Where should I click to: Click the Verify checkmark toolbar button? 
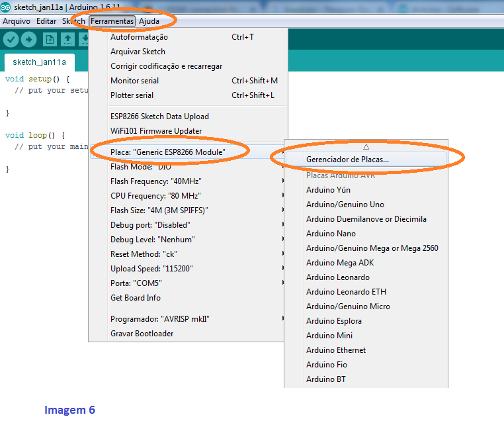coord(11,40)
